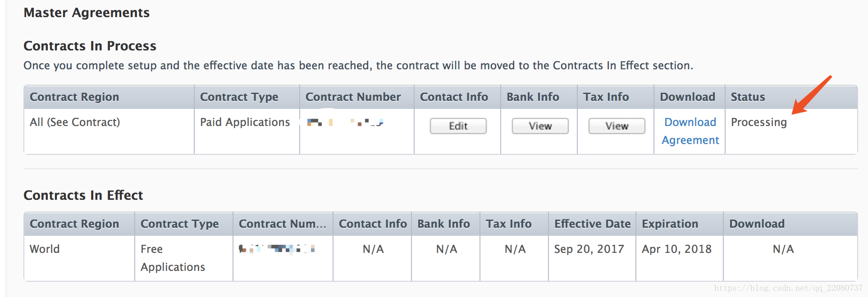Click the Contract Region header in Contracts In Process
This screenshot has height=297, width=868.
click(74, 97)
